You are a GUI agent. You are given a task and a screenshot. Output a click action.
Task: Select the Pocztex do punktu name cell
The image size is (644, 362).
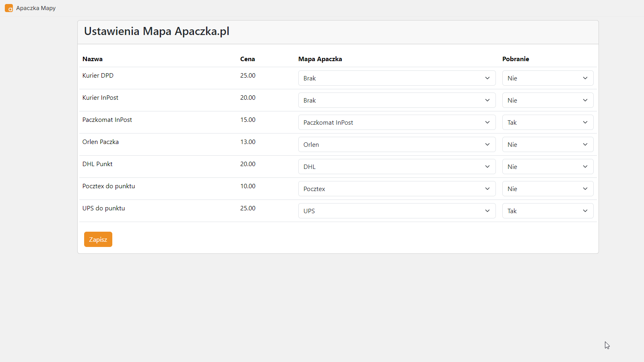[109, 186]
